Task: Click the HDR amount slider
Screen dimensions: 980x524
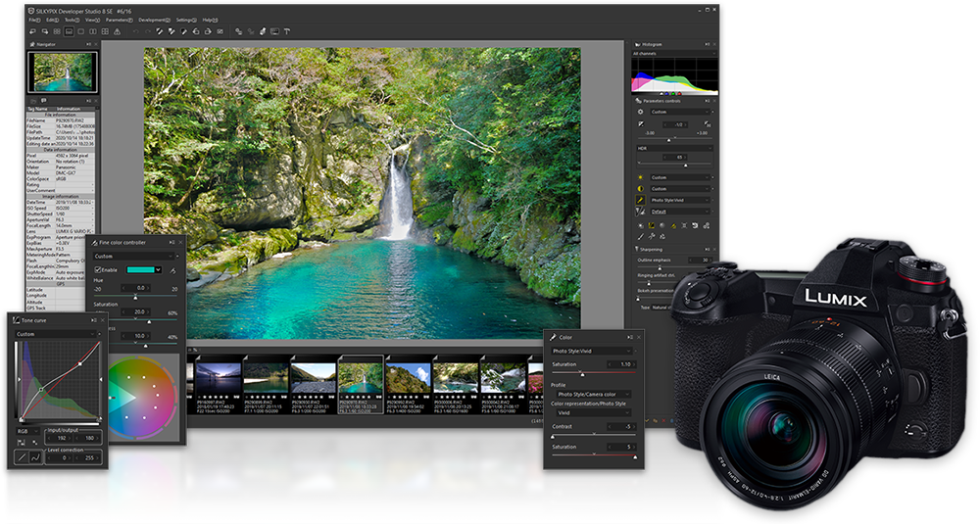Action: pyautogui.click(x=675, y=165)
